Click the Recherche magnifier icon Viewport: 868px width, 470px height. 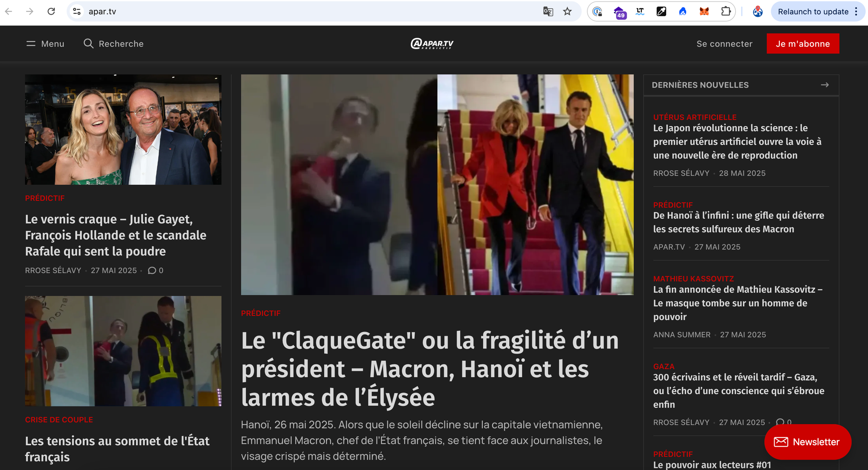click(x=89, y=44)
